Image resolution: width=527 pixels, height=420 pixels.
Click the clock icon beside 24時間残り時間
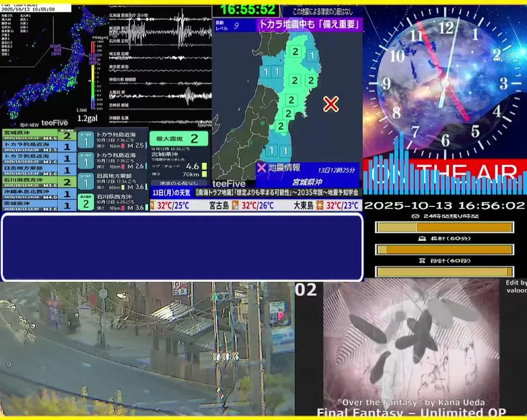416,216
